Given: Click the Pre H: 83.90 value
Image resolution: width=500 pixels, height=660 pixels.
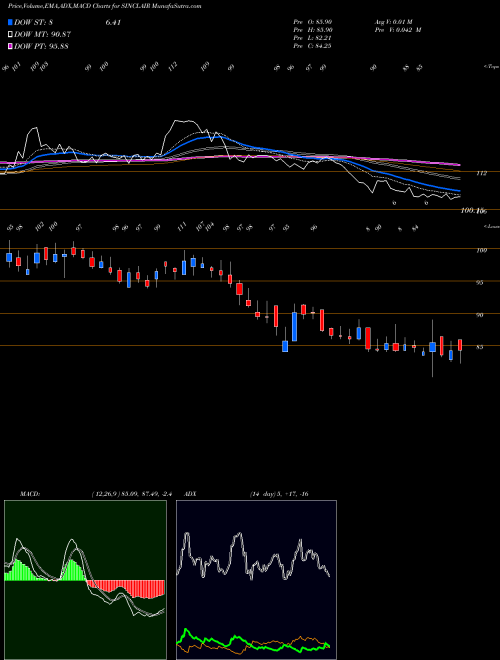Looking at the screenshot, I should 313,30.
